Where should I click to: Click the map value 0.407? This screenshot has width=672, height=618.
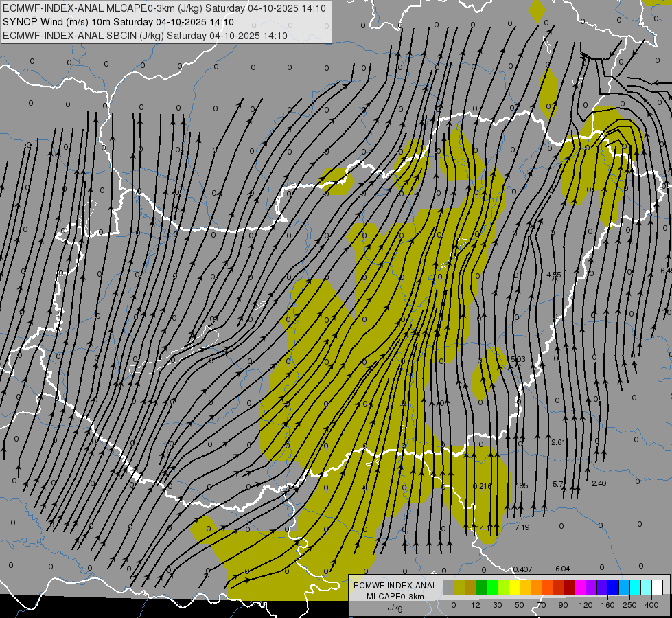522,569
